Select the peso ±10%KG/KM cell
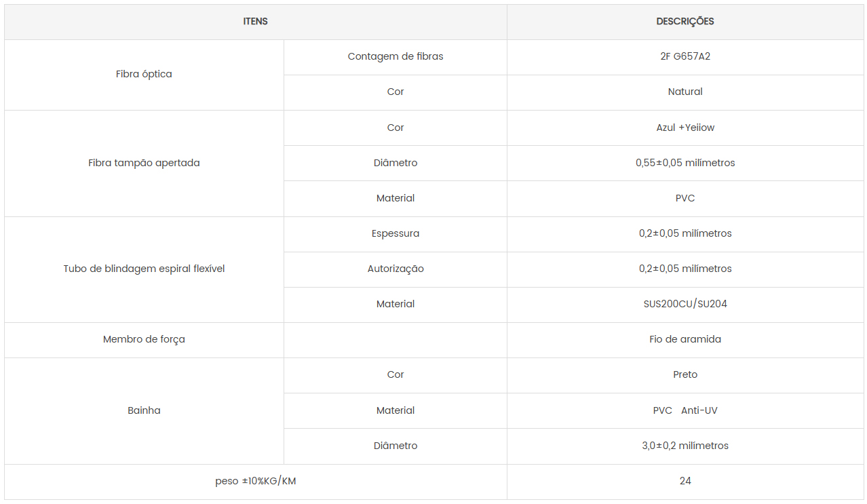Screen dimensions: 867x504 point(256,482)
